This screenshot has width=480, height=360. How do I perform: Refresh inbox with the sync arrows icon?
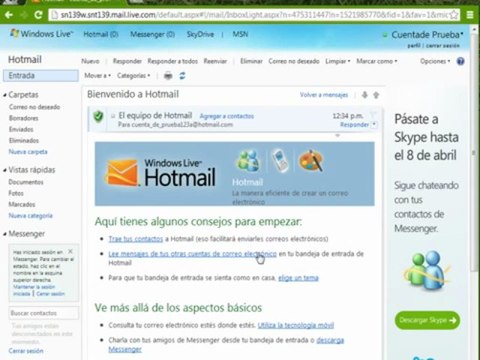click(x=182, y=76)
